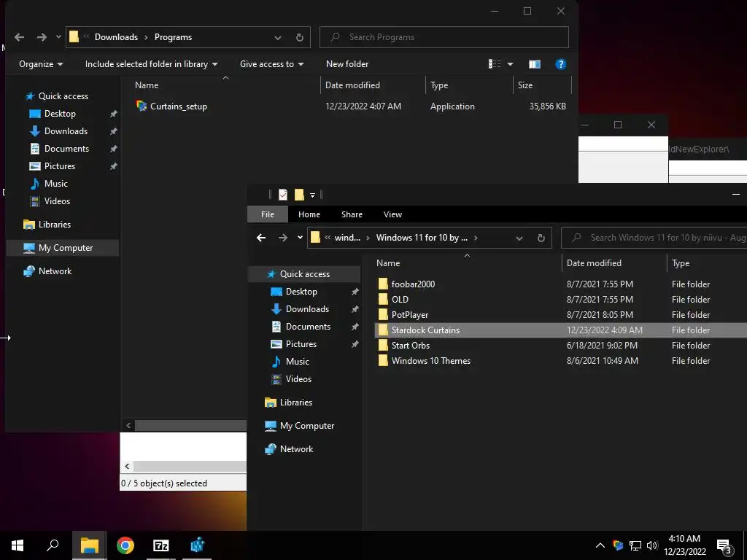The image size is (747, 560).
Task: Open the Organize menu
Action: click(x=41, y=64)
